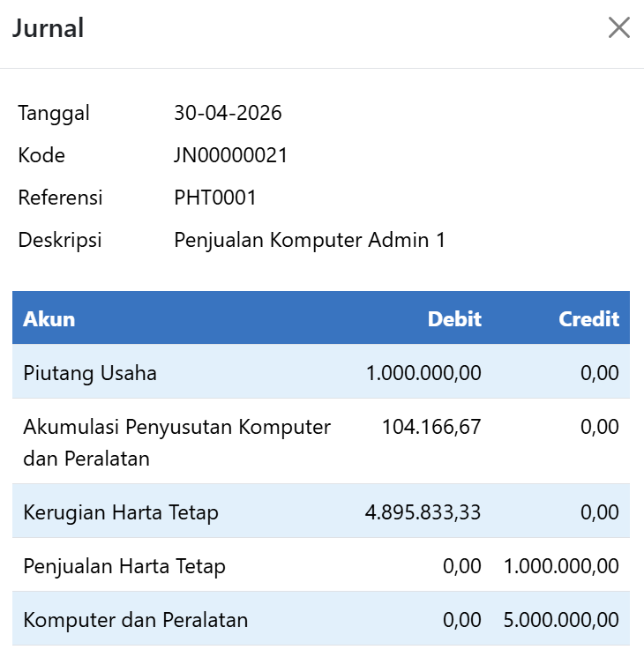The image size is (644, 657).
Task: Click the Deskripsi label
Action: [x=60, y=241]
